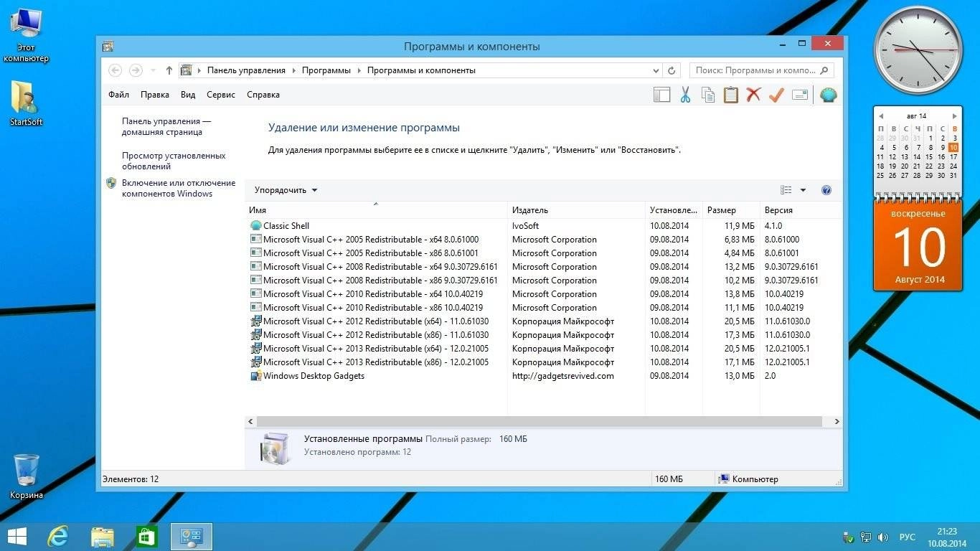Open the blue Help question icon
The width and height of the screenshot is (980, 551).
coord(826,190)
